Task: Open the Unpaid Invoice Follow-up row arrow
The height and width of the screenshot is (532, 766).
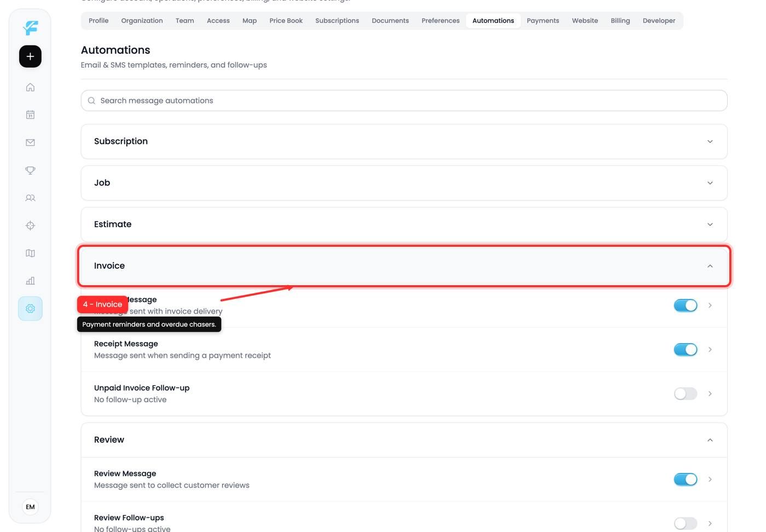Action: click(x=710, y=394)
